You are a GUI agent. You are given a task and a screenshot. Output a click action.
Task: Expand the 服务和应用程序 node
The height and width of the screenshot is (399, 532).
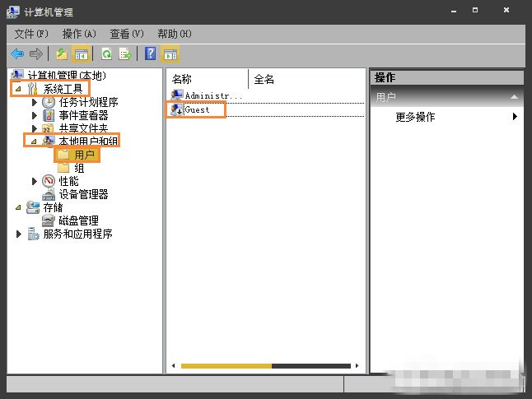tap(20, 234)
